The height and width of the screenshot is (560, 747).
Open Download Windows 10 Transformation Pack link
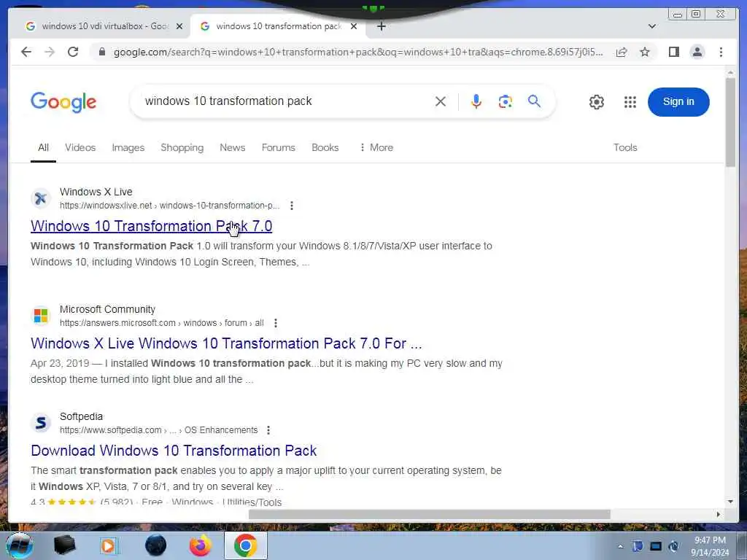coord(174,451)
